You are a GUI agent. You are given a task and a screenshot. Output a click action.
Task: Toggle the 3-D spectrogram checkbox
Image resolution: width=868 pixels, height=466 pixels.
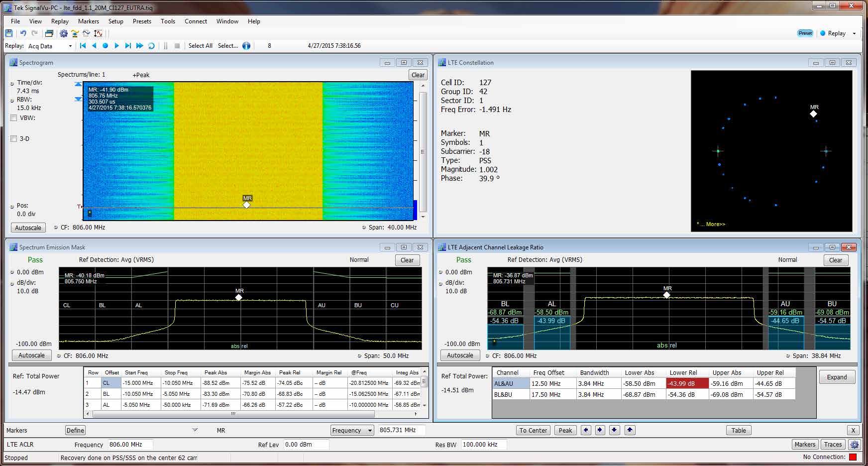(14, 139)
